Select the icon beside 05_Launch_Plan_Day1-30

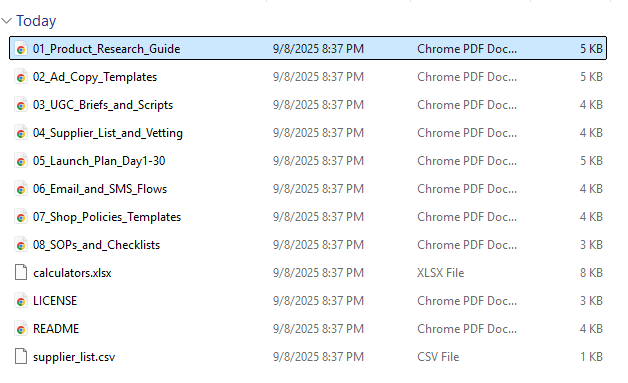[21, 161]
